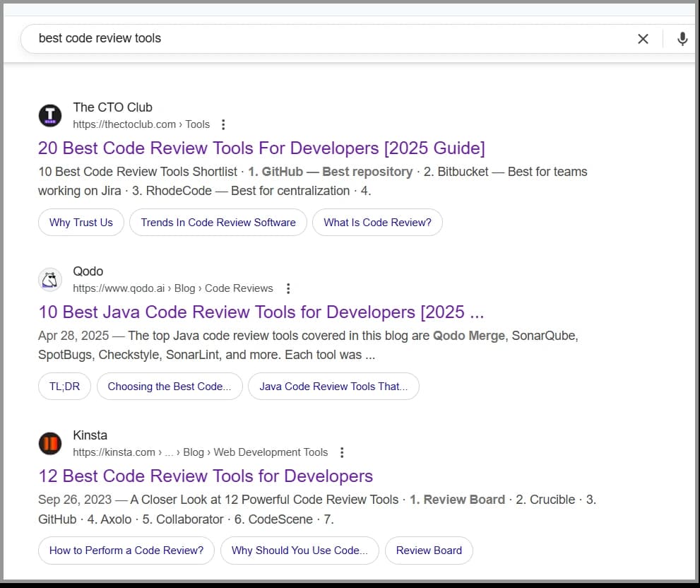Click 'Java Code Review Tools That...' chip

pyautogui.click(x=333, y=386)
